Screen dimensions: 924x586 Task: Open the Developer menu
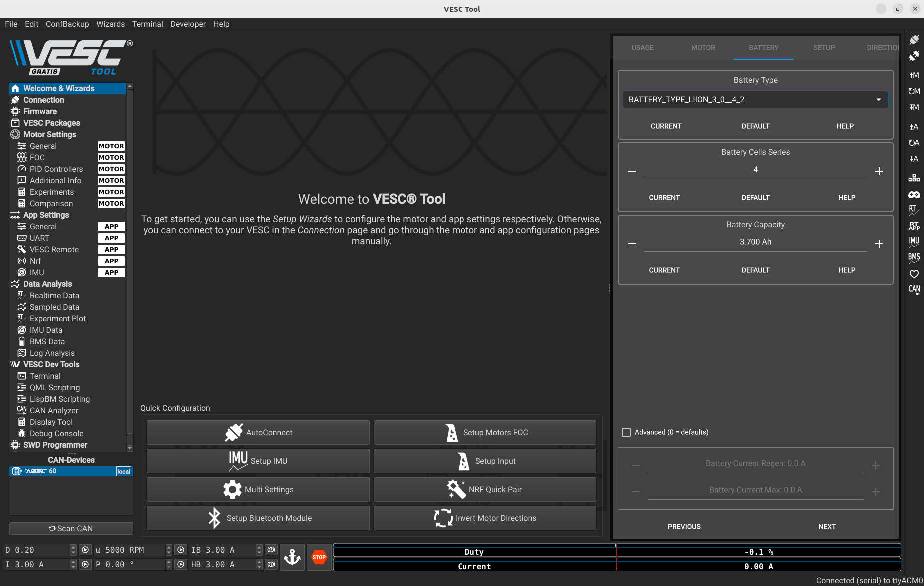point(188,24)
